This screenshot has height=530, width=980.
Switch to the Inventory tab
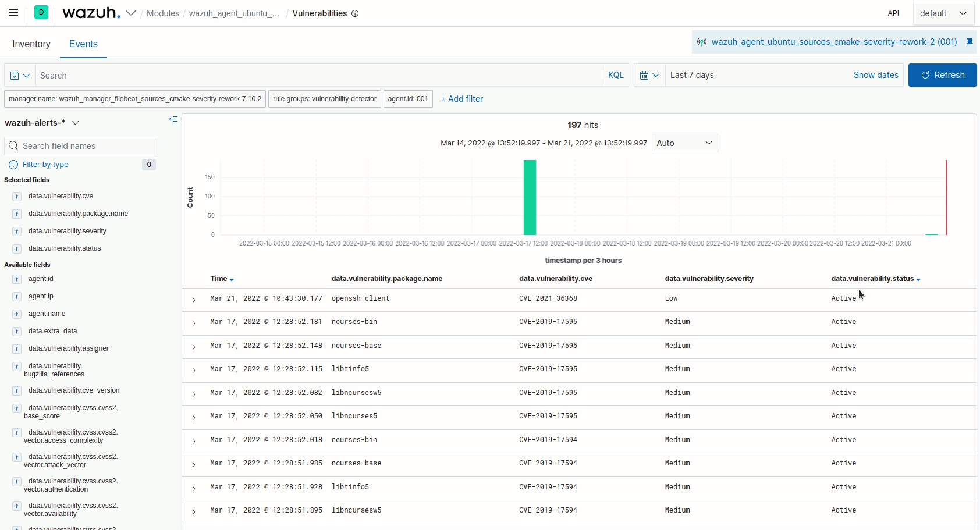point(31,44)
